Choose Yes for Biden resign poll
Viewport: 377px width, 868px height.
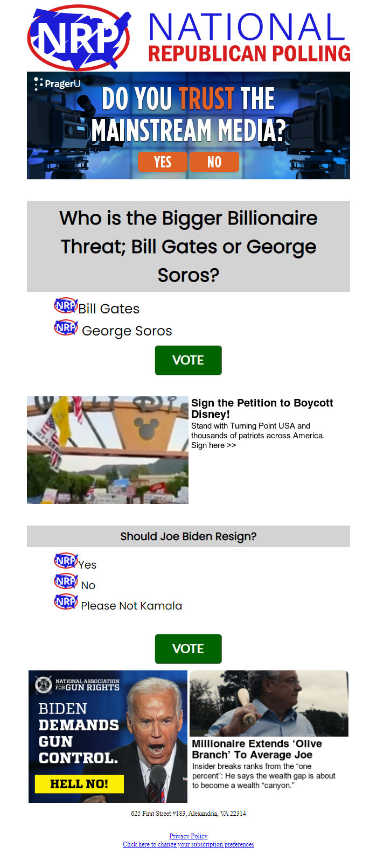[x=66, y=561]
